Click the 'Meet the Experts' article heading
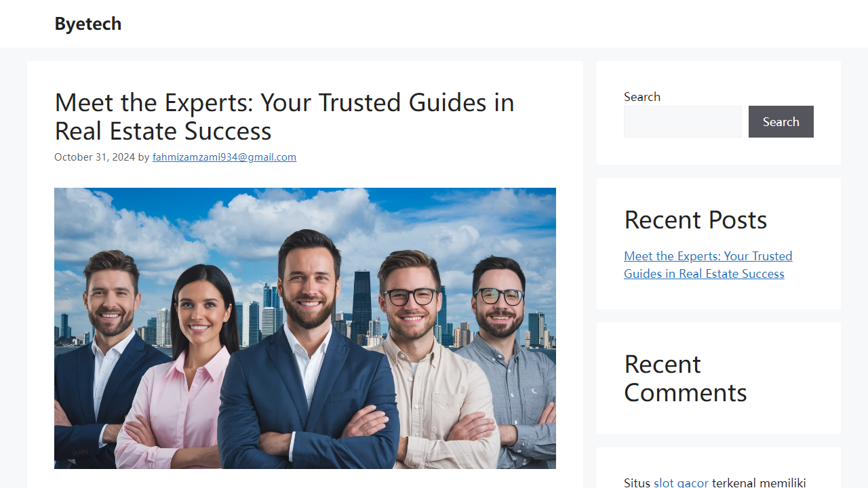Screen dimensions: 868x488 tap(285, 117)
